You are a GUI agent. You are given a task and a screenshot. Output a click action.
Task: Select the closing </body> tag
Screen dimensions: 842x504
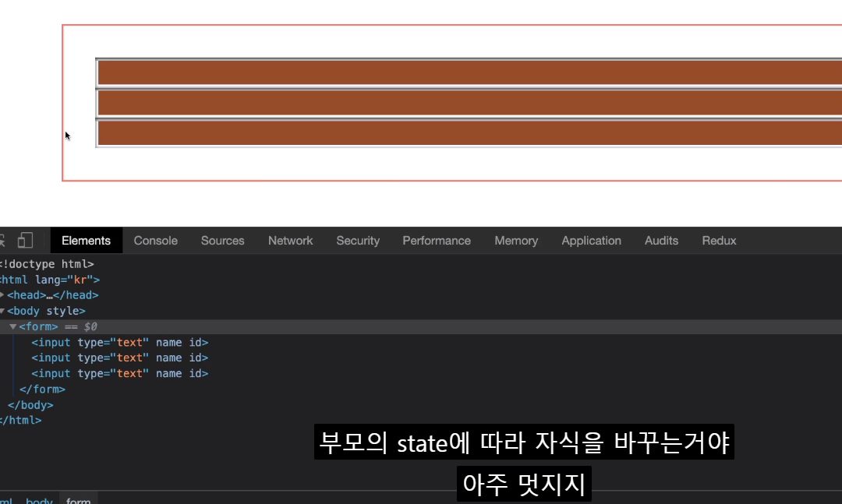point(30,405)
